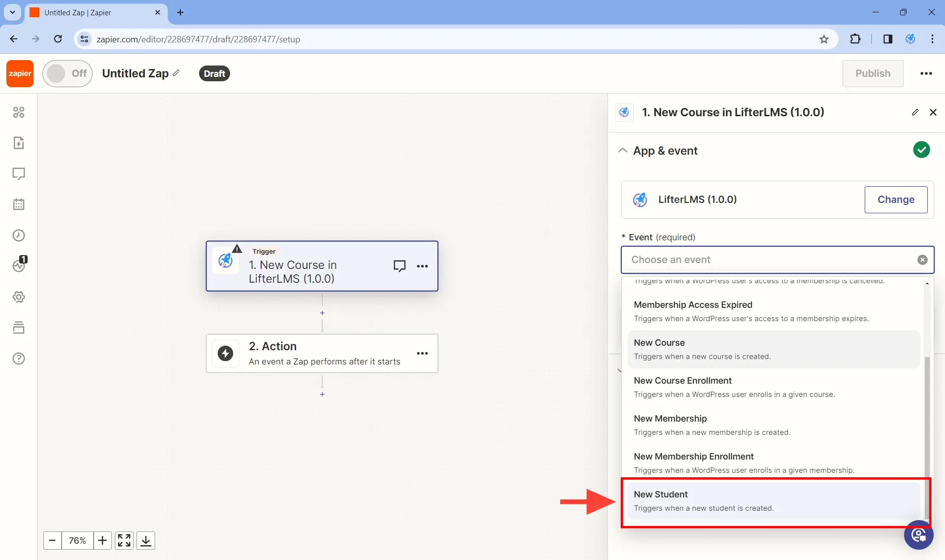The height and width of the screenshot is (560, 945).
Task: Open a new browser tab
Action: [179, 12]
